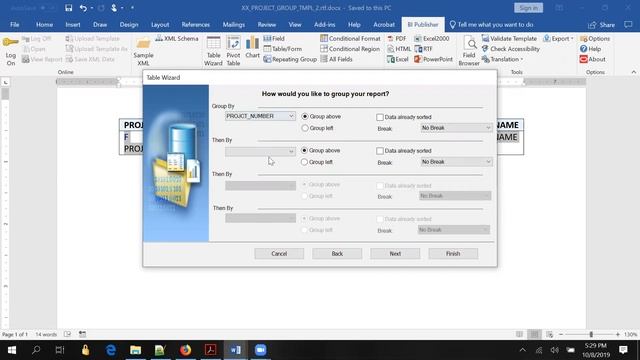Add a Repeating Group
Viewport: 640px width, 360px height.
point(290,59)
